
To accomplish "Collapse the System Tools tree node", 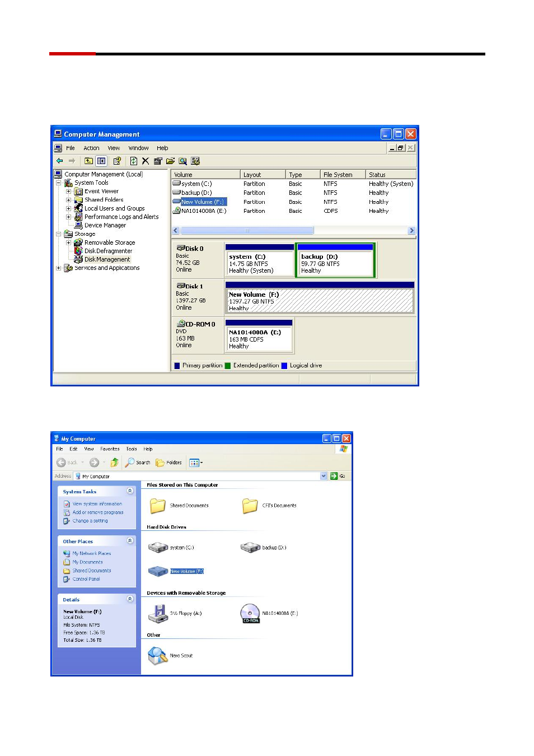I will (x=58, y=183).
